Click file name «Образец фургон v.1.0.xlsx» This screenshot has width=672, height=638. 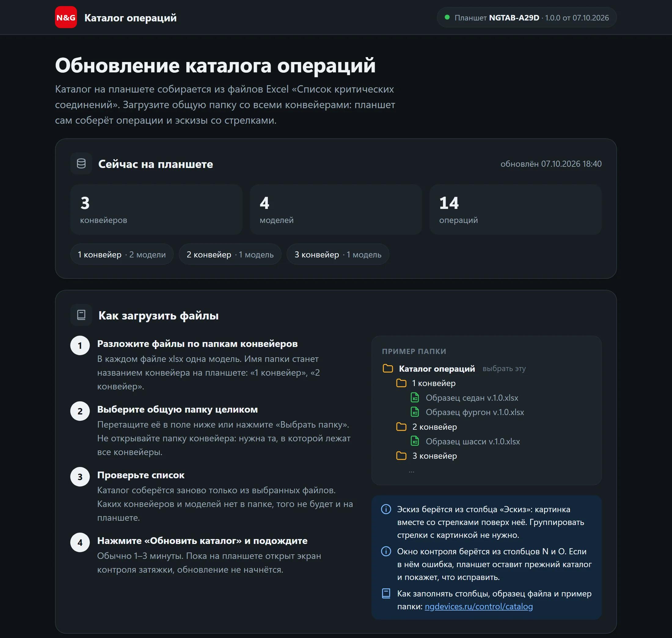coord(475,412)
